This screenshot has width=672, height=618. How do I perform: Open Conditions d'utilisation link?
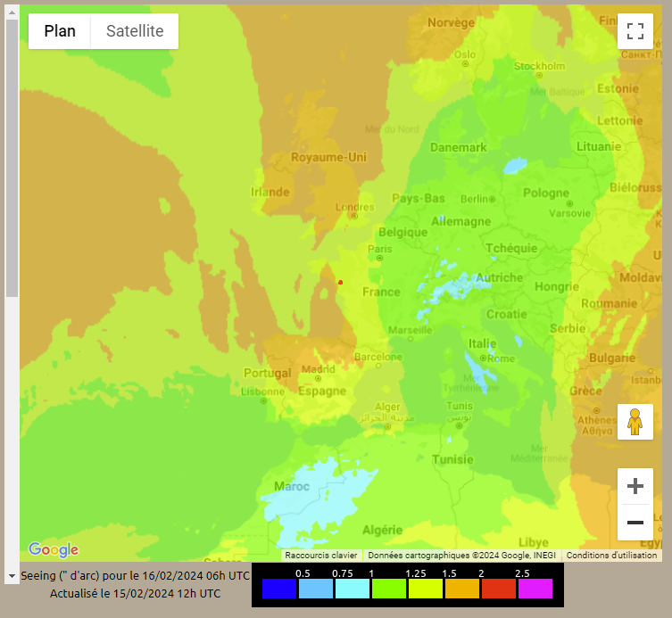(611, 556)
